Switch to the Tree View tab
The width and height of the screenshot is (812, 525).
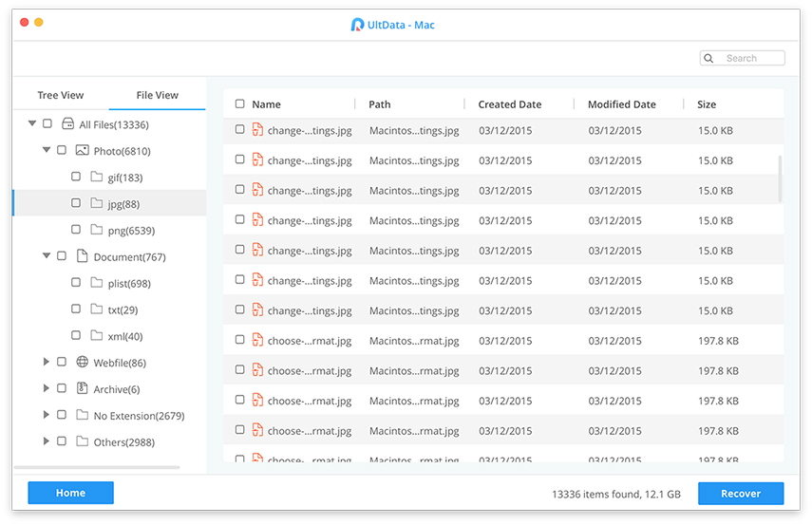tap(61, 95)
